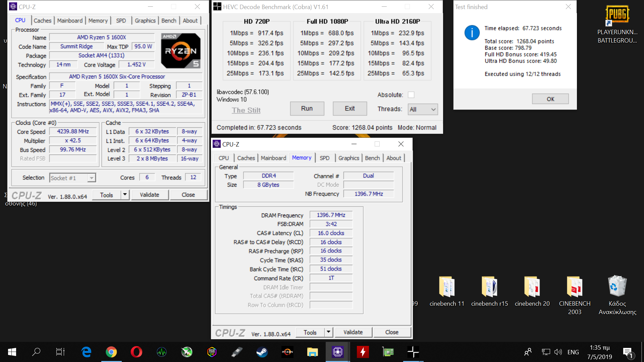Launch Opera browser from taskbar
The width and height of the screenshot is (644, 362).
point(137,352)
